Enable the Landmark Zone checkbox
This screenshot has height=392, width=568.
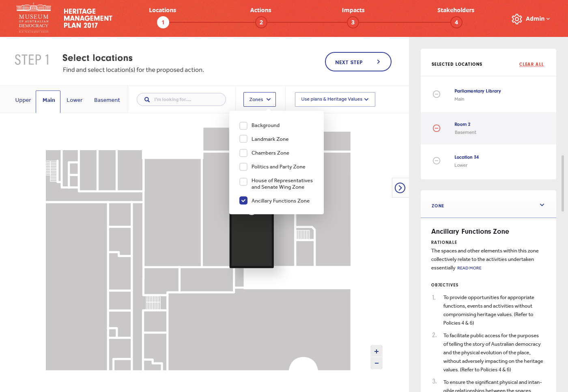pyautogui.click(x=243, y=139)
